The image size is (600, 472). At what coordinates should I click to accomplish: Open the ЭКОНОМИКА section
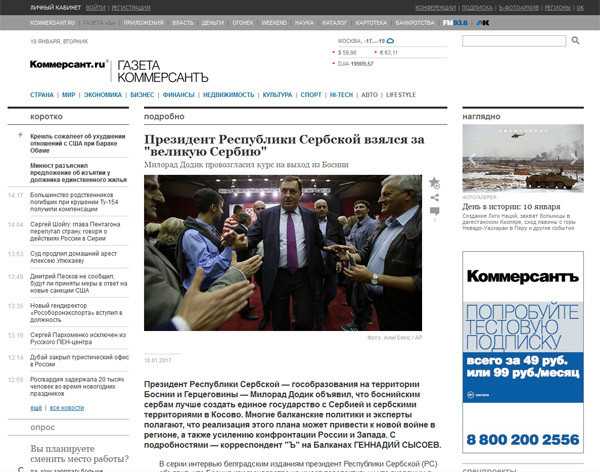101,95
